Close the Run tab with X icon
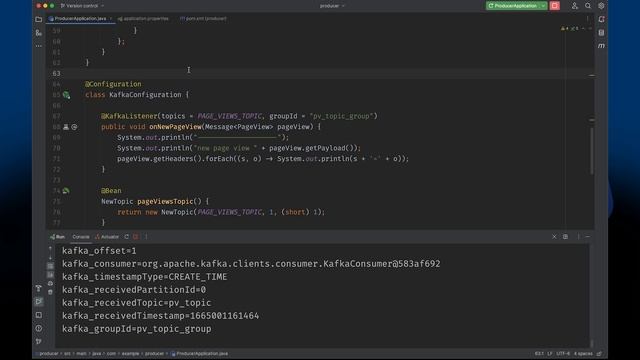Viewport: 640px width, 360px height. [554, 237]
